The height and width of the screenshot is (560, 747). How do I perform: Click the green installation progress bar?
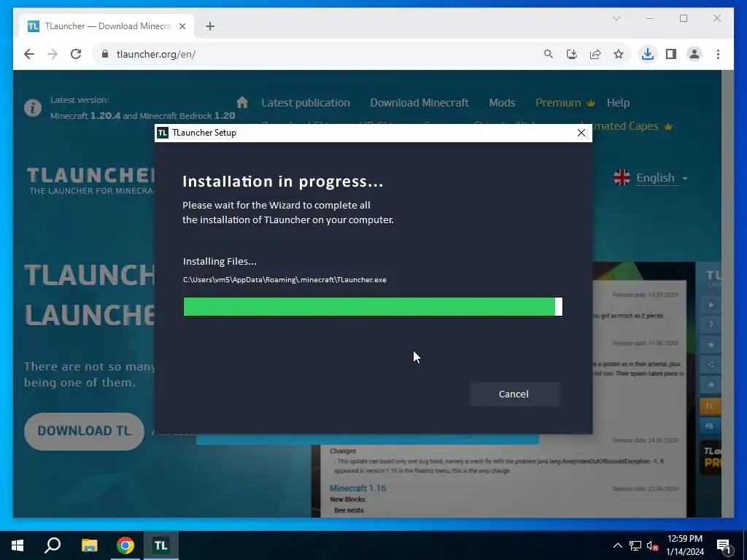pyautogui.click(x=373, y=307)
